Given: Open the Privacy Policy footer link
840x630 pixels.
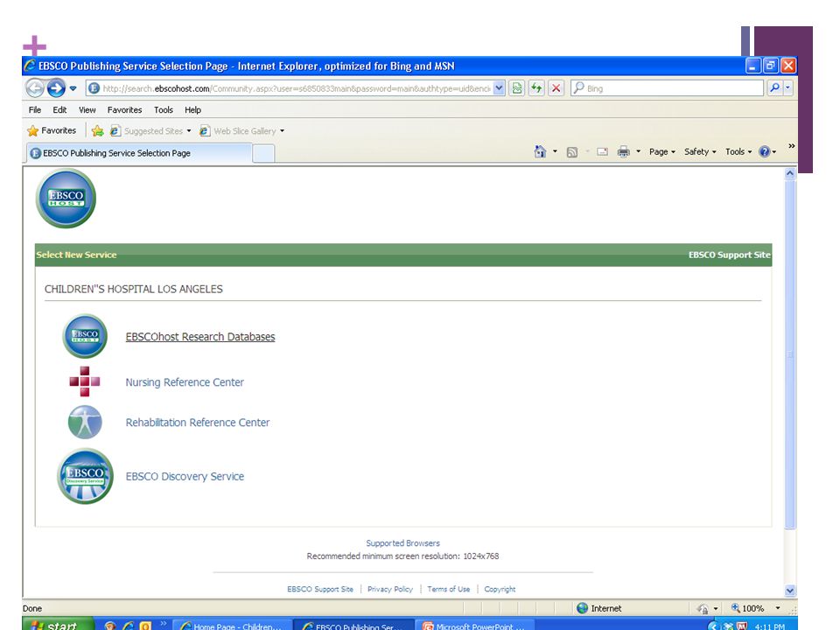Looking at the screenshot, I should click(x=390, y=589).
